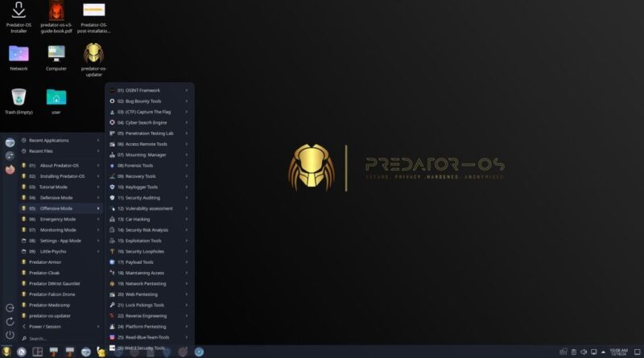Open the Predator-OS Installer desktop icon
Image resolution: width=644 pixels, height=358 pixels.
coord(19,17)
